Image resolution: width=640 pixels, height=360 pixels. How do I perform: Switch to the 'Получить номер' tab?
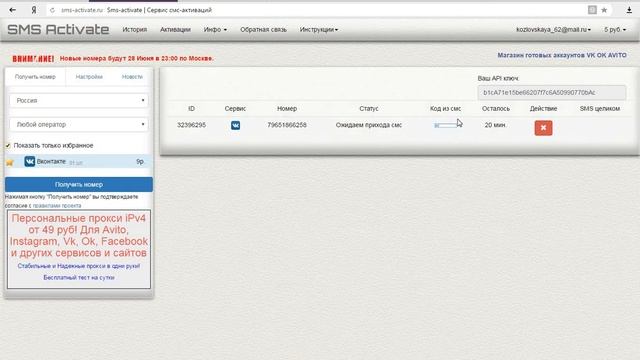(x=35, y=77)
